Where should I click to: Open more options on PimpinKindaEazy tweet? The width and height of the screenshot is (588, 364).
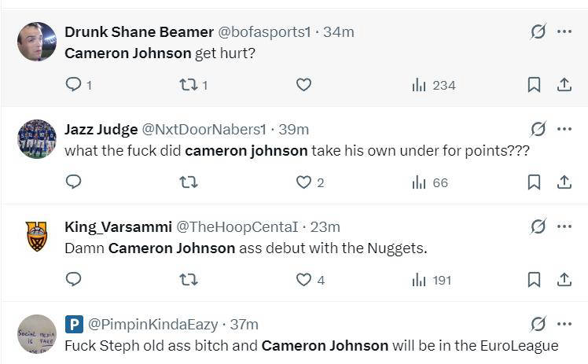(x=564, y=324)
